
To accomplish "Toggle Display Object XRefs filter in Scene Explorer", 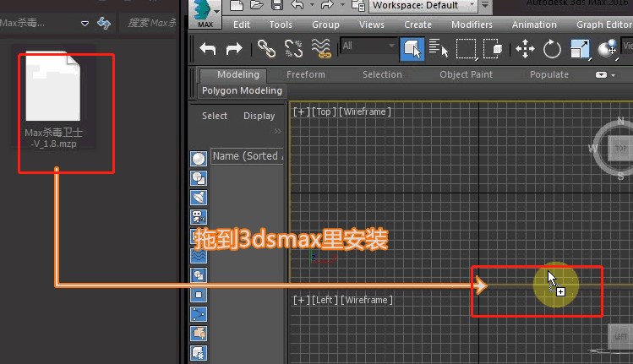I will [199, 295].
